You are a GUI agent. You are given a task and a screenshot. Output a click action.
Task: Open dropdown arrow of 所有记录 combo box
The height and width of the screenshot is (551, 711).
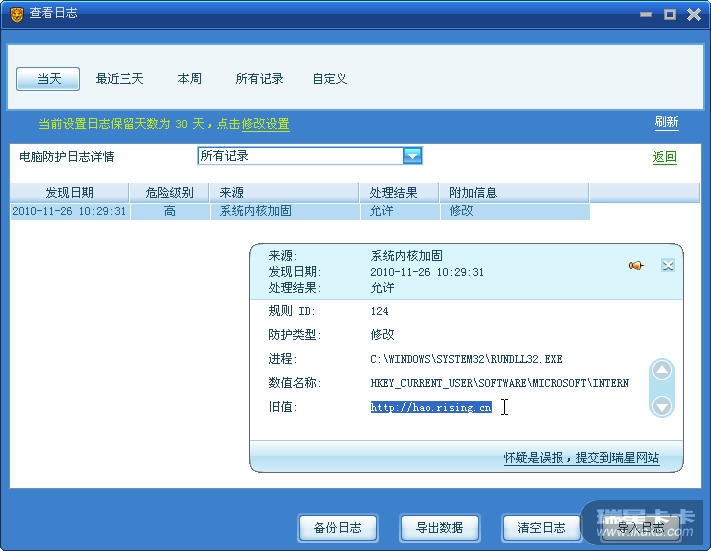tap(412, 156)
